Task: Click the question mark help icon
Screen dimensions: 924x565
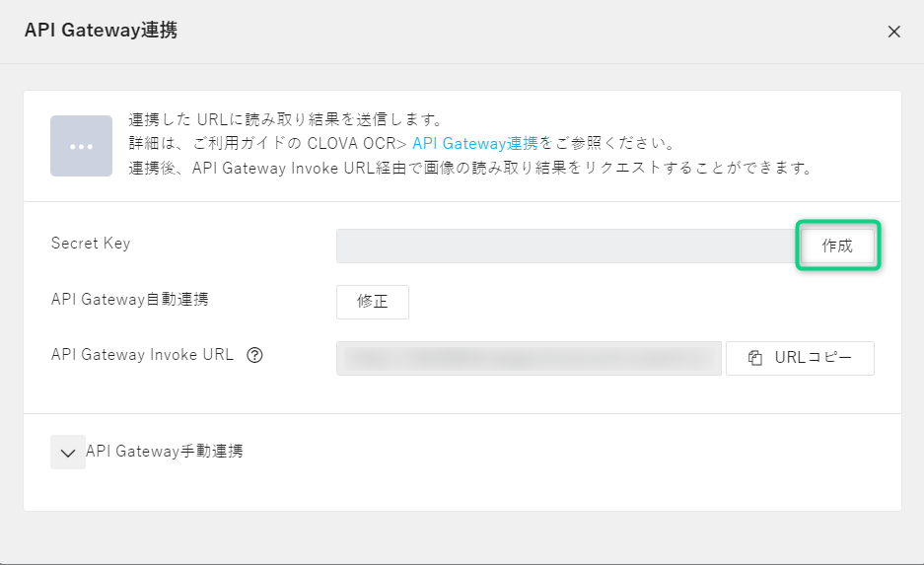Action: coord(254,356)
